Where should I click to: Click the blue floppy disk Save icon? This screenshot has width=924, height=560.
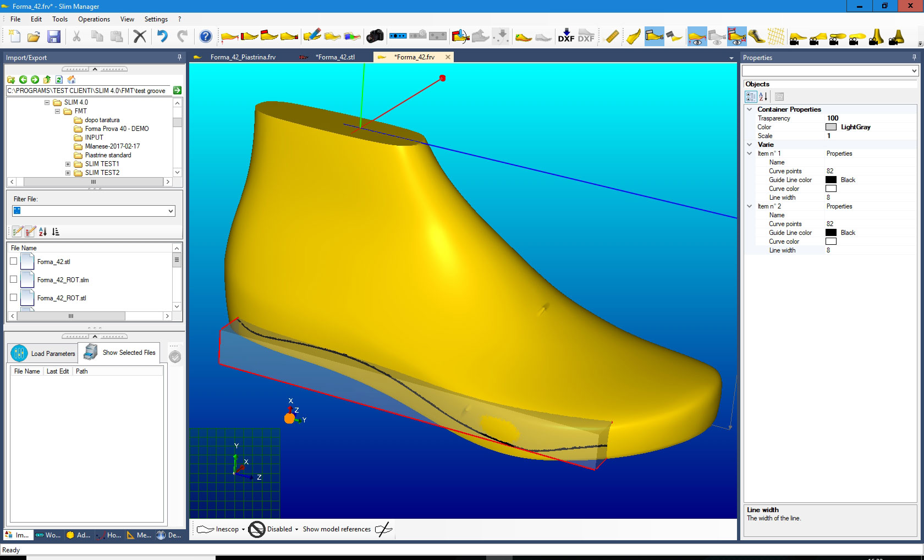(x=53, y=36)
